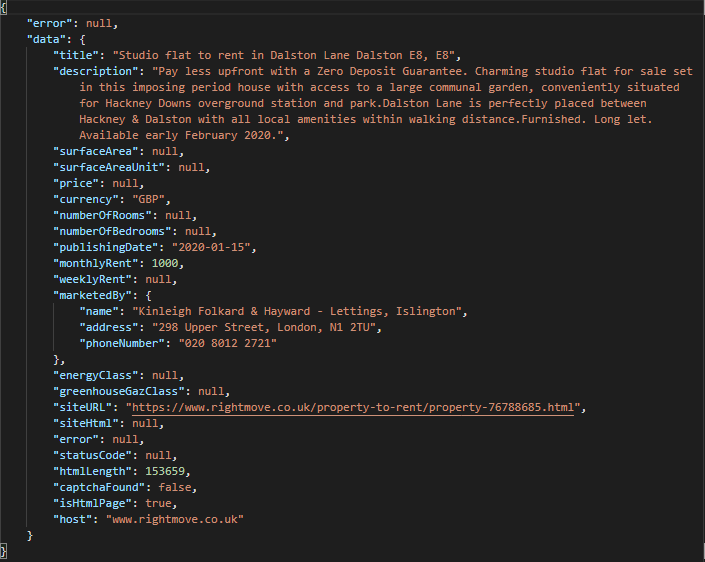Image resolution: width=705 pixels, height=562 pixels.
Task: Select the captchaFound value false
Action: [175, 487]
